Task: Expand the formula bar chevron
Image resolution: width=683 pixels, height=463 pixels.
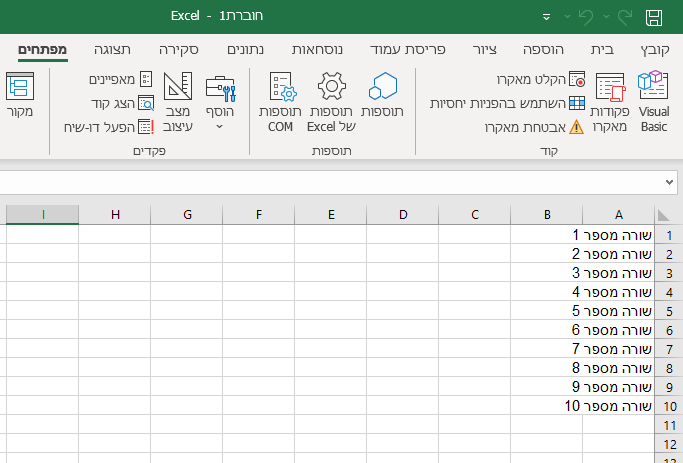Action: [x=668, y=182]
